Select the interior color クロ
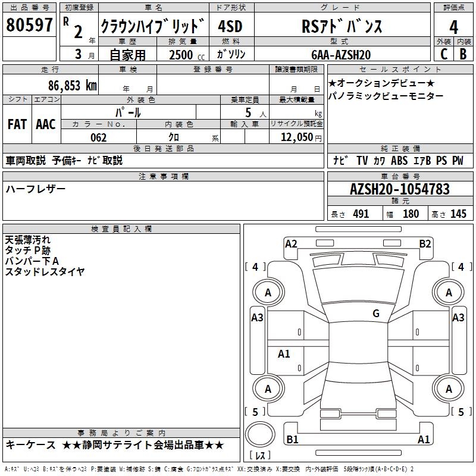The width and height of the screenshot is (476, 476). pyautogui.click(x=174, y=137)
